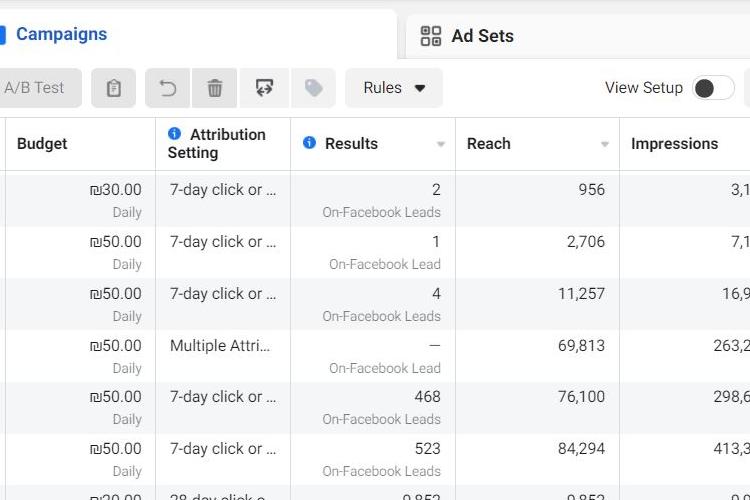Viewport: 750px width, 500px height.
Task: Click the tag label icon
Action: [314, 88]
